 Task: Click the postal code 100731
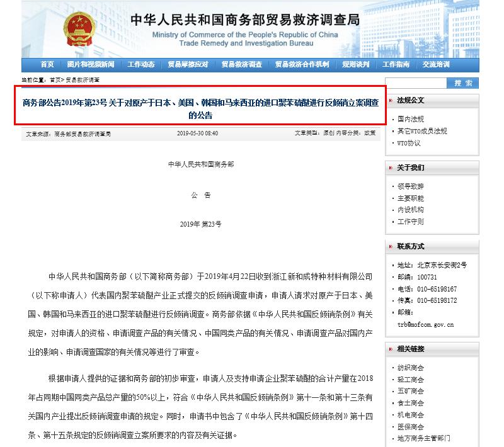[x=427, y=277]
